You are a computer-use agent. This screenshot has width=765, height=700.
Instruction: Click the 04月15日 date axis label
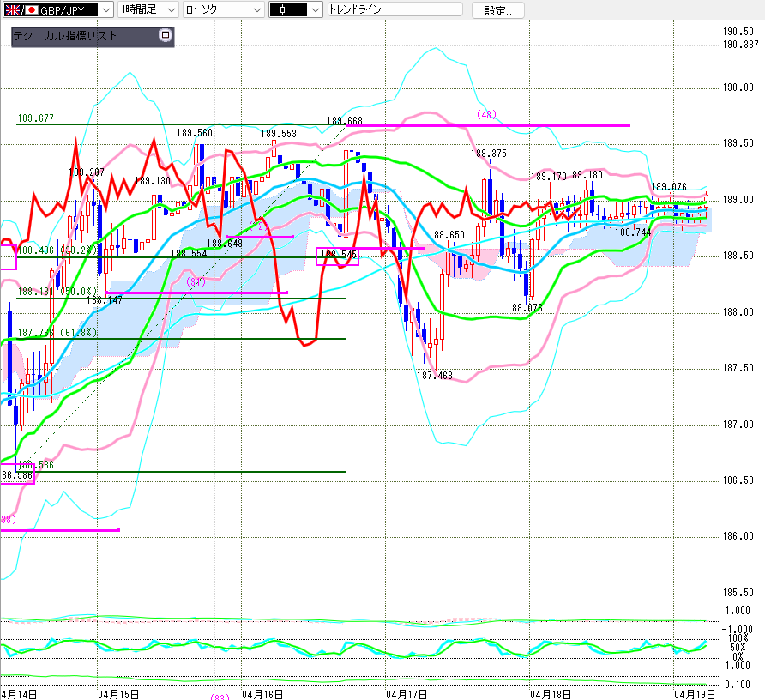click(x=118, y=694)
